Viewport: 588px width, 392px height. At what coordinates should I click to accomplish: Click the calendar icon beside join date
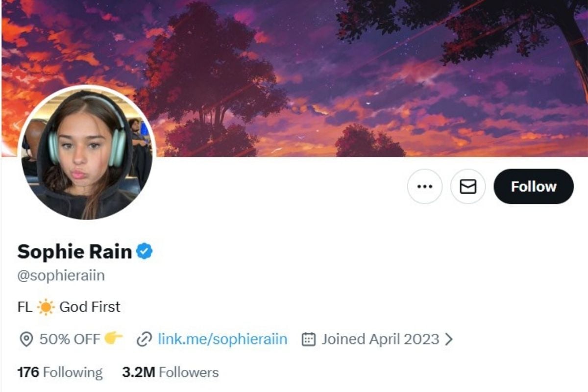click(308, 339)
